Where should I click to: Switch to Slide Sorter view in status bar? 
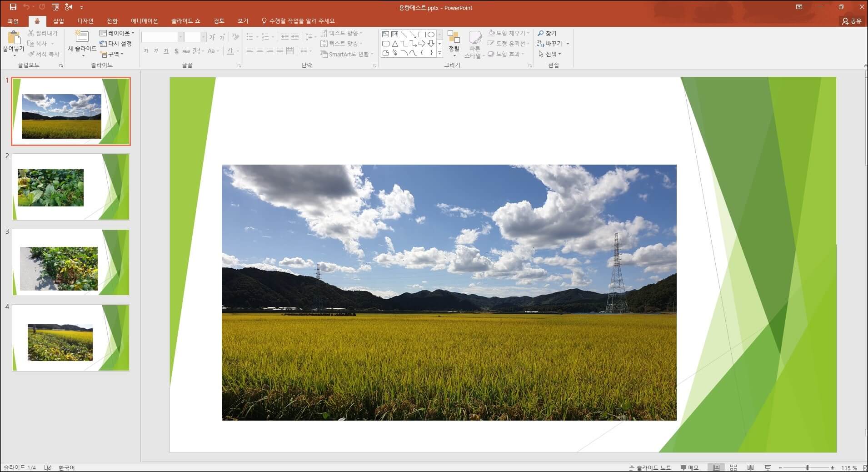coord(733,467)
